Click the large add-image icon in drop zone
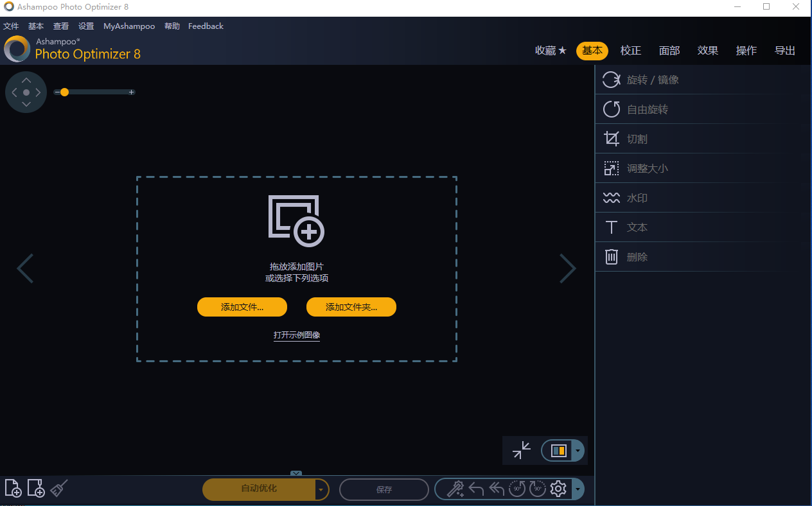 click(x=296, y=221)
